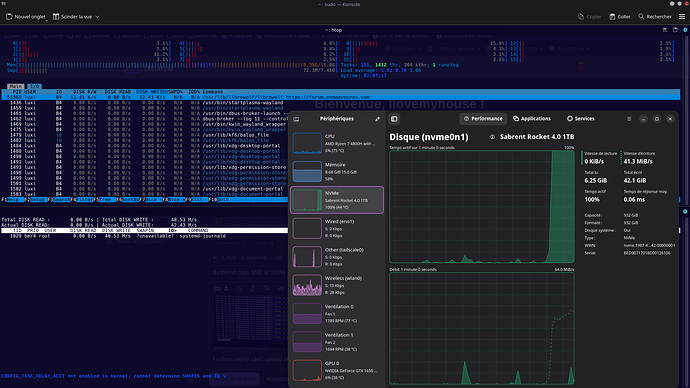Switch to the htop I/O tab
Image resolution: width=690 pixels, height=388 pixels.
[x=34, y=86]
